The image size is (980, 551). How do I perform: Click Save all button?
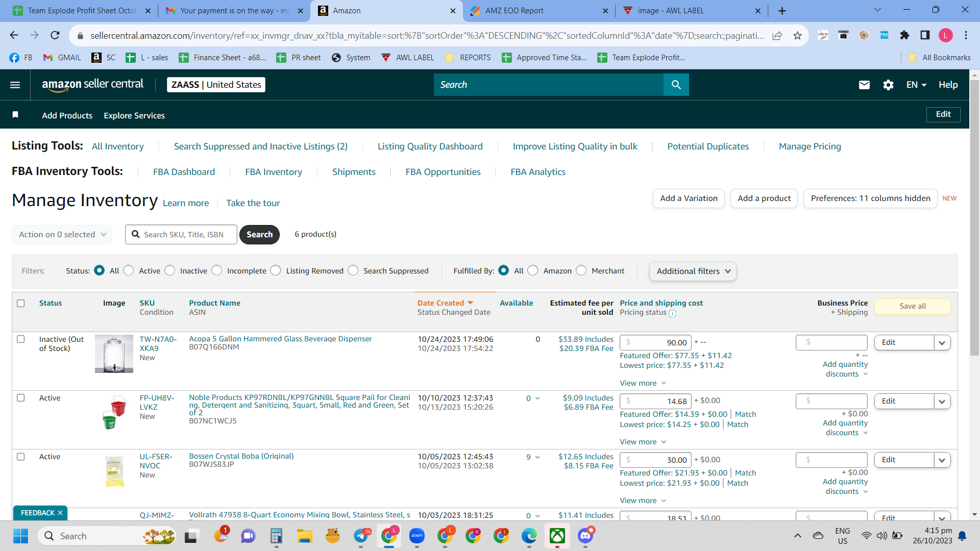point(913,306)
